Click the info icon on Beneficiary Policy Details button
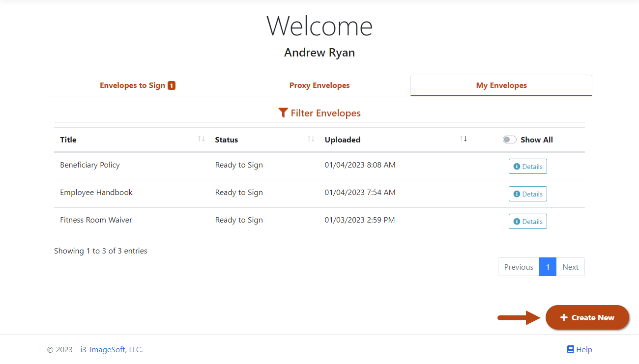 click(517, 166)
